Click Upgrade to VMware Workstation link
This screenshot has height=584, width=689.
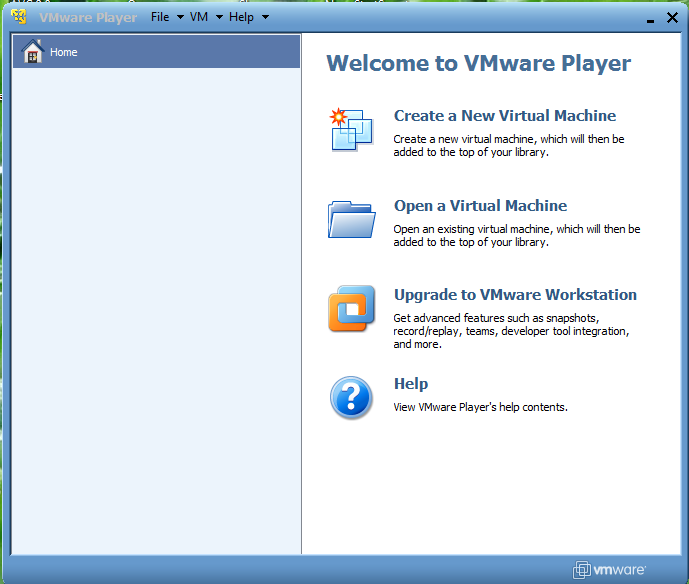[x=515, y=294]
